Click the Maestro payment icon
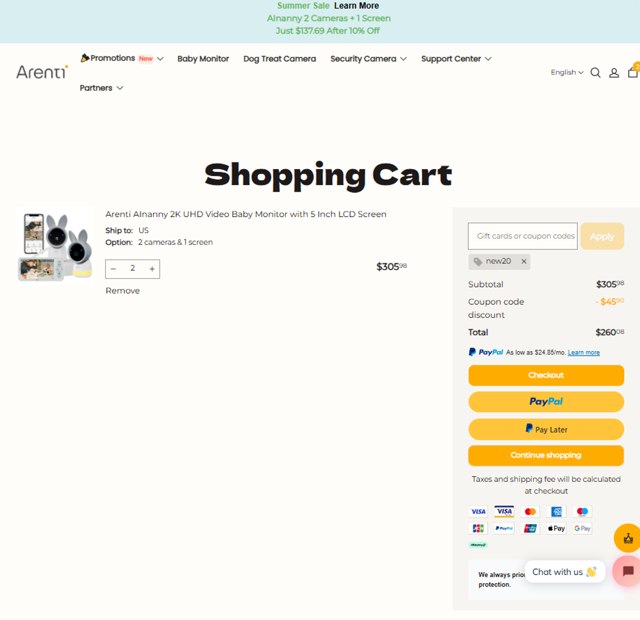The width and height of the screenshot is (640, 620). point(582,511)
